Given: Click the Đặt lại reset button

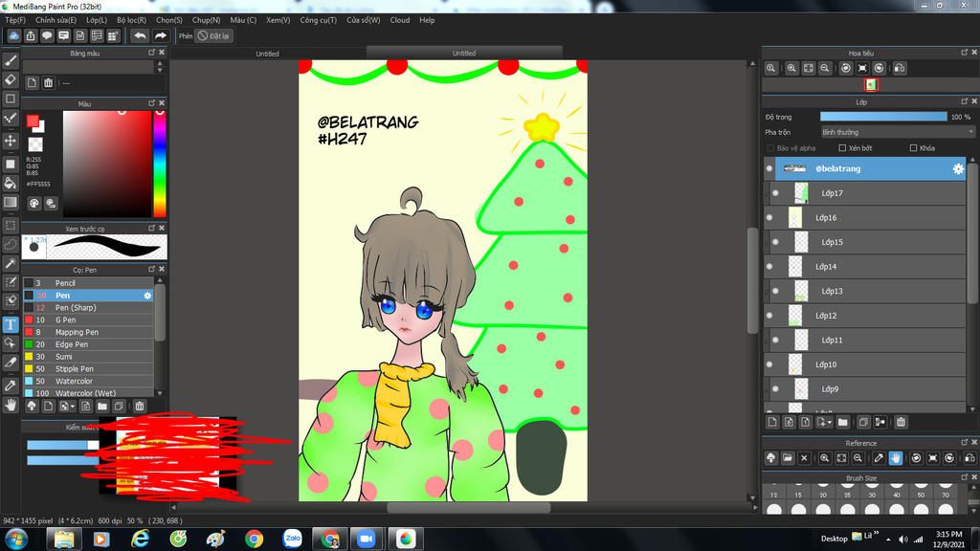Looking at the screenshot, I should (x=213, y=36).
